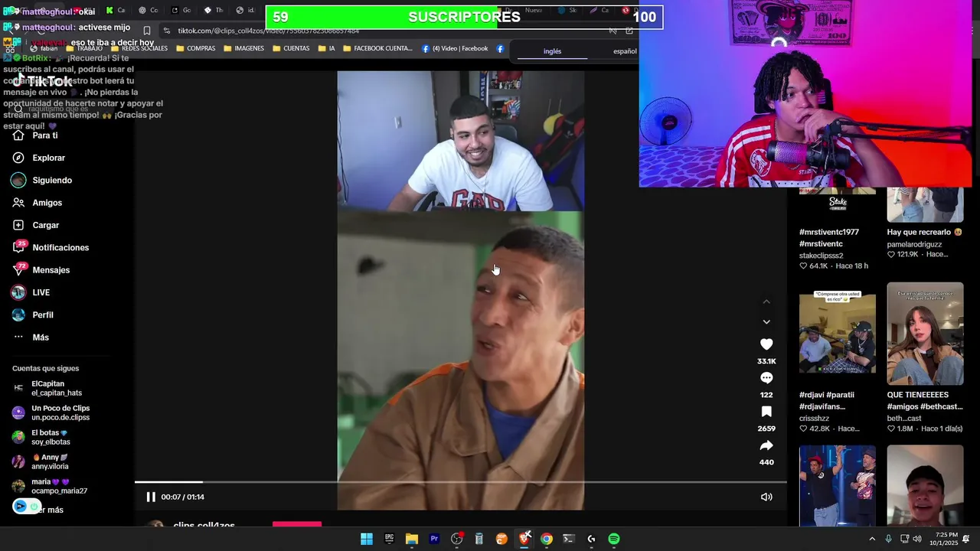Viewport: 980px width, 551px height.
Task: Open the REDES SOCIALES bookmarks folder
Action: [x=139, y=48]
